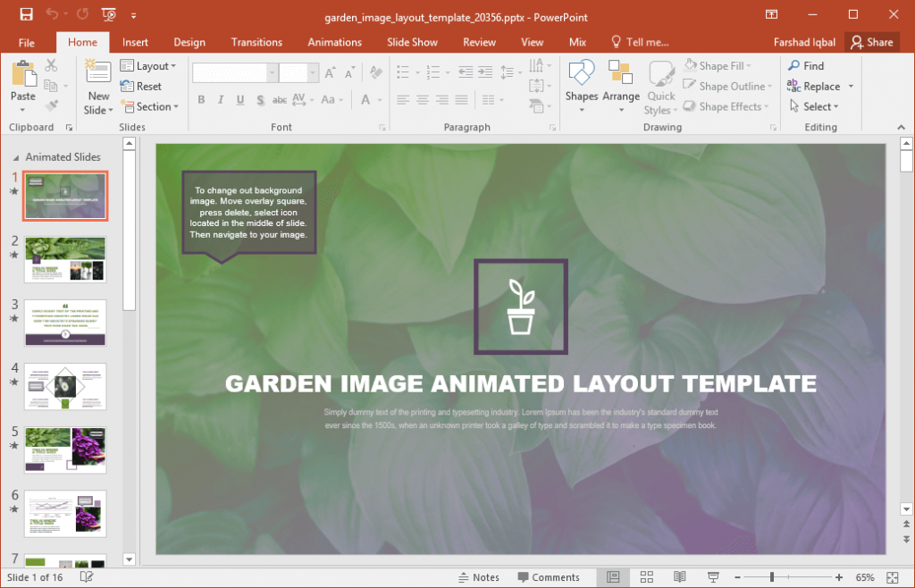Viewport: 915px width, 588px height.
Task: Switch to Slide Sorter view
Action: [646, 576]
